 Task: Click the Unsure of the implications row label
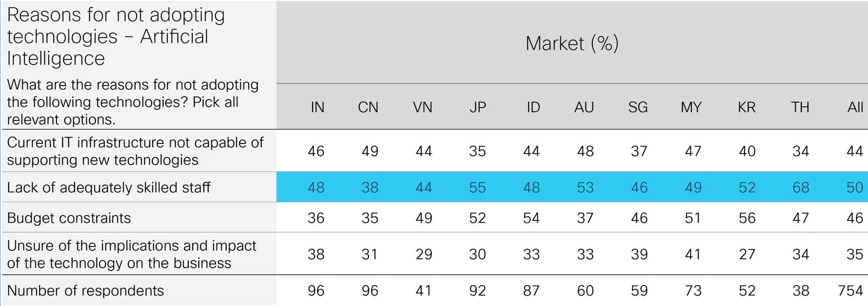click(132, 254)
